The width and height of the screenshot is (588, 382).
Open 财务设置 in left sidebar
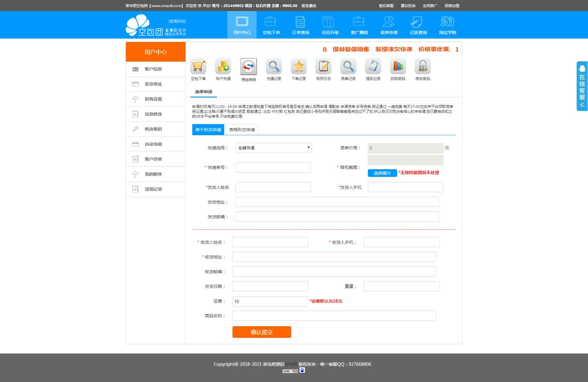pos(153,99)
